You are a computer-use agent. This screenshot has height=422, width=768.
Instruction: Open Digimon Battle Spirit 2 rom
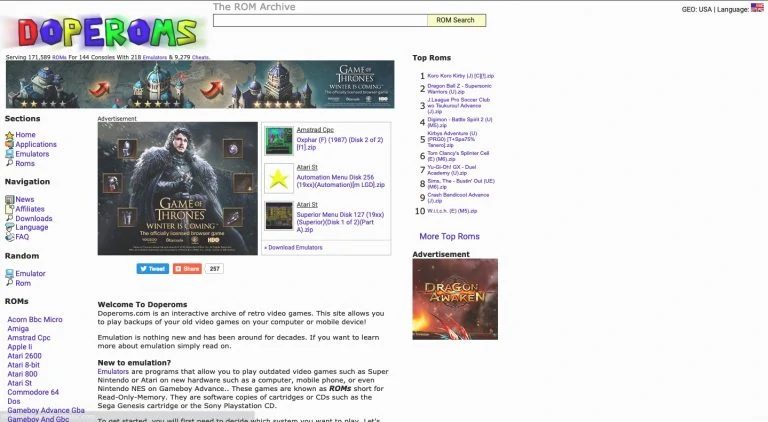(x=459, y=122)
